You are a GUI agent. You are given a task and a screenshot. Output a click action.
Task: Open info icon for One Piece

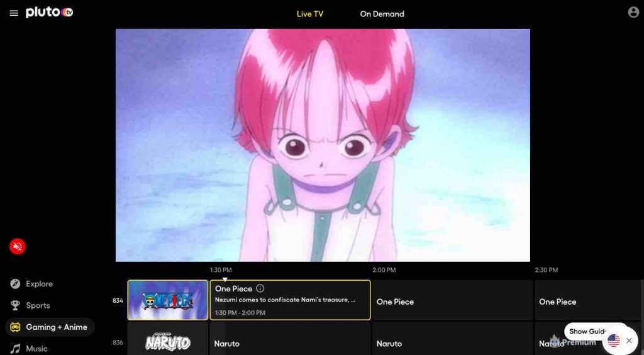[260, 288]
